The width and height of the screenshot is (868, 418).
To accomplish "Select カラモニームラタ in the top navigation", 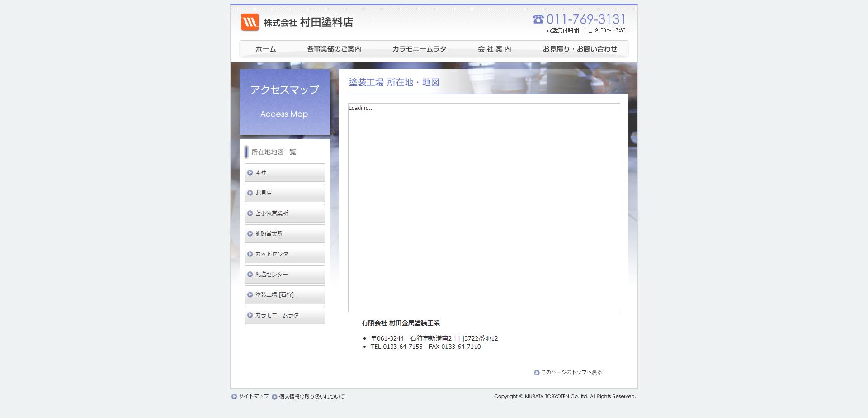I will pyautogui.click(x=419, y=49).
